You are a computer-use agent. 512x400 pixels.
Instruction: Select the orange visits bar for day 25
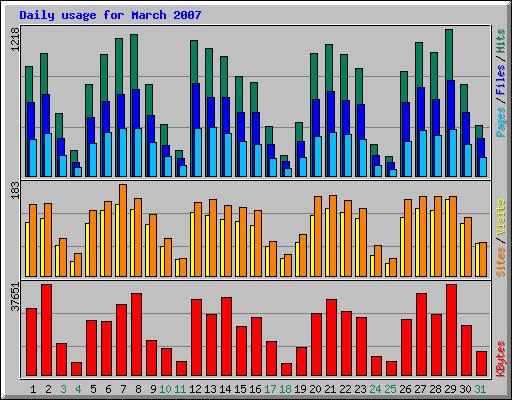(x=393, y=267)
